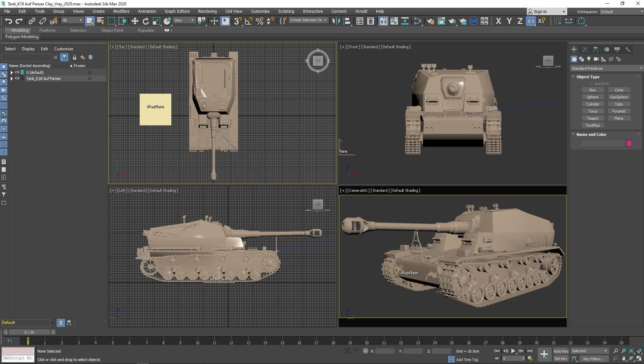This screenshot has width=644, height=364.
Task: Open the Graph Editors menu
Action: pos(177,11)
